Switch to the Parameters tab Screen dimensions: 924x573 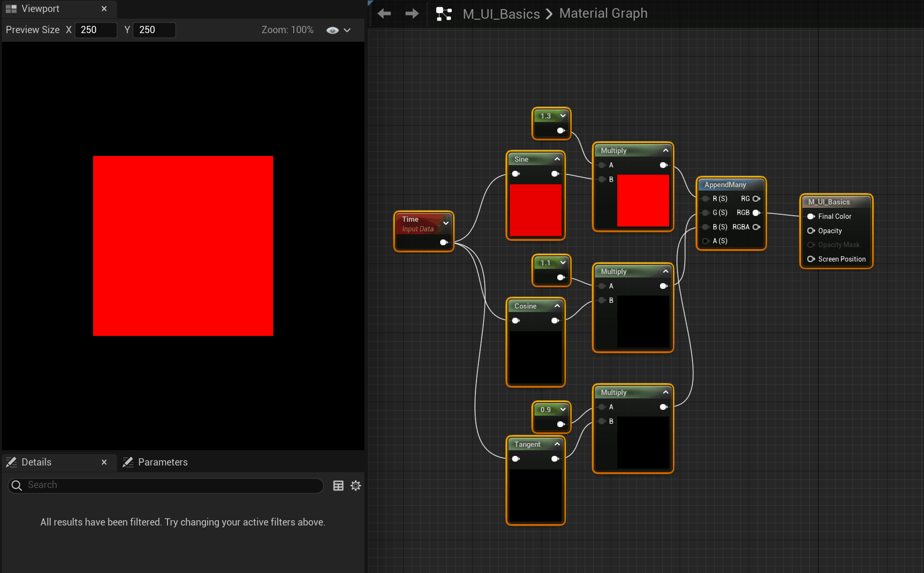[x=162, y=462]
